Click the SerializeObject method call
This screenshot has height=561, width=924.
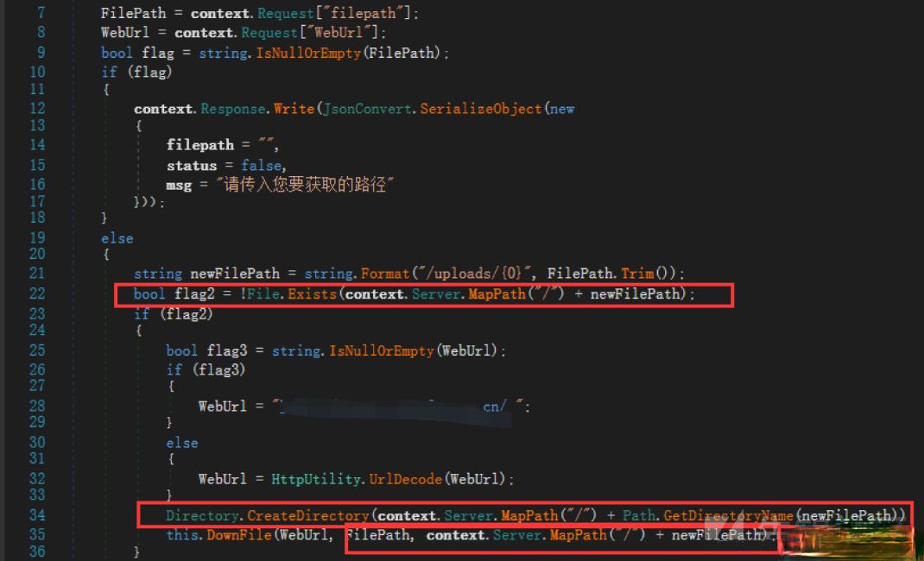point(480,109)
